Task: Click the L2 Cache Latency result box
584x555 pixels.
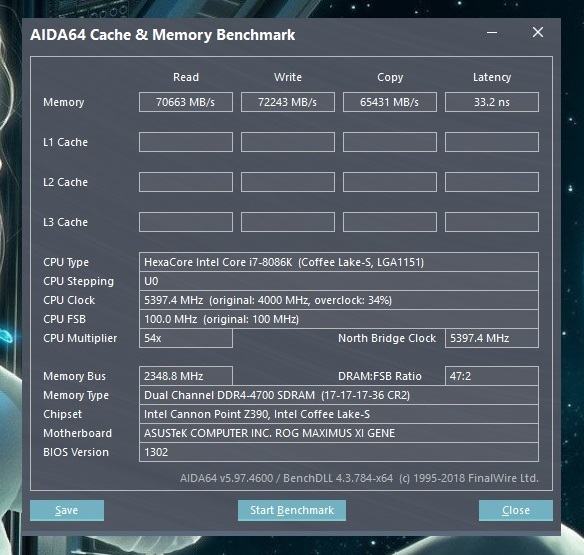Action: [492, 182]
